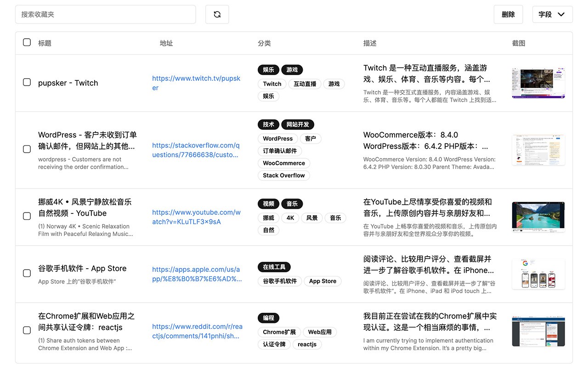Open the Norway YouTube screenshot thumbnail
The height and width of the screenshot is (368, 588).
[x=538, y=216]
